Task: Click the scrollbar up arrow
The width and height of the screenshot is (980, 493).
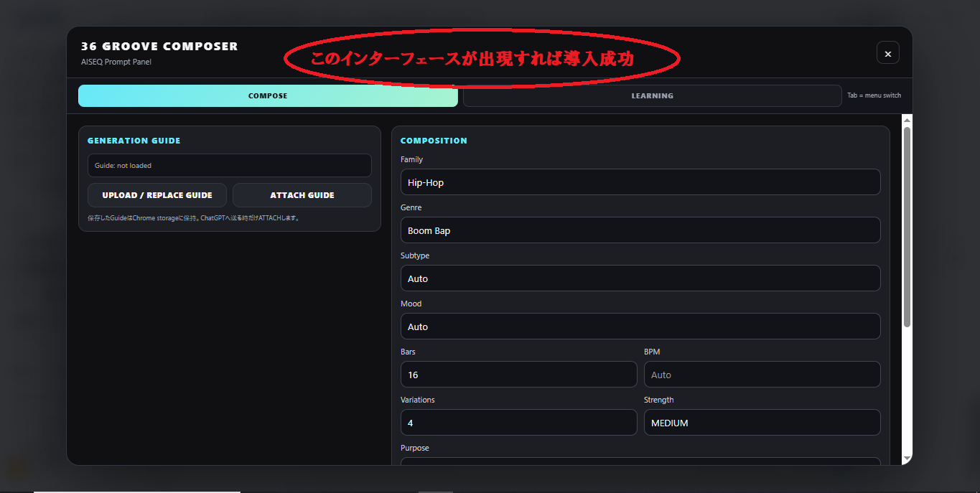Action: [907, 120]
